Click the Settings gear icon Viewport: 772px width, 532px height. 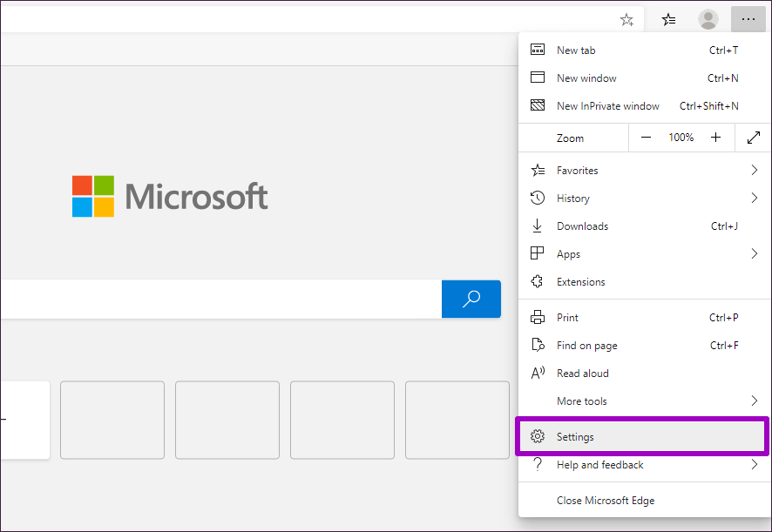537,436
